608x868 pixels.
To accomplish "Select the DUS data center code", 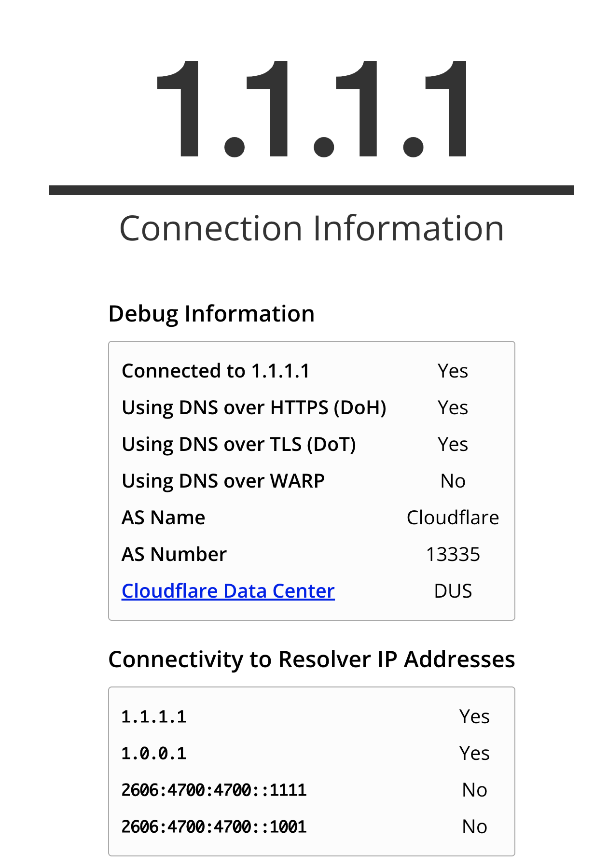I will coord(452,590).
